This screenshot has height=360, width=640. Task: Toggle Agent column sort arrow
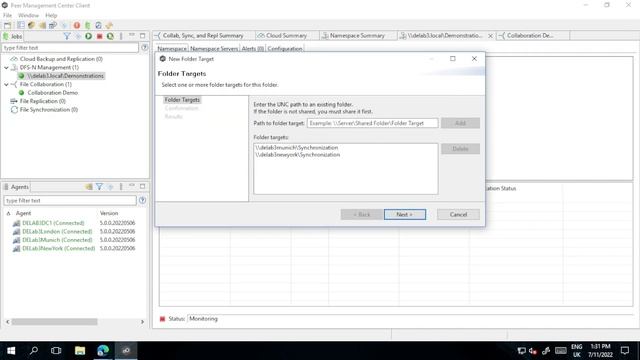point(8,213)
